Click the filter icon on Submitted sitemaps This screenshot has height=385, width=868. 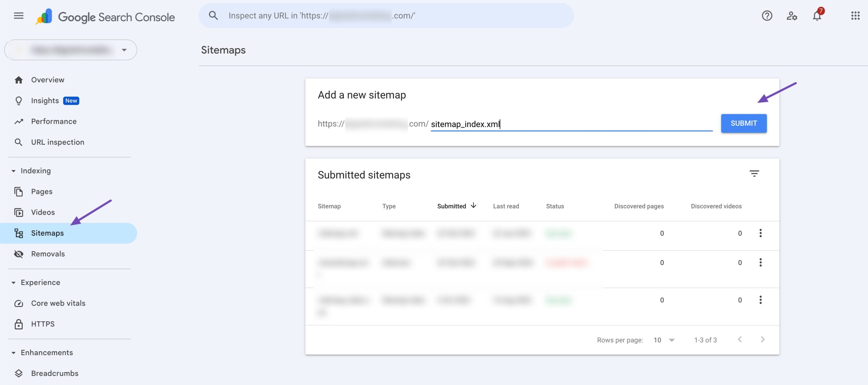755,174
